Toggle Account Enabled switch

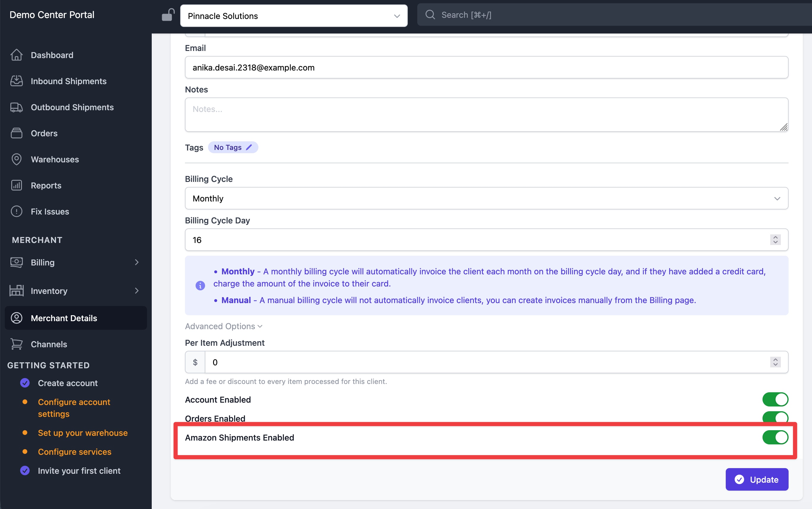click(775, 400)
